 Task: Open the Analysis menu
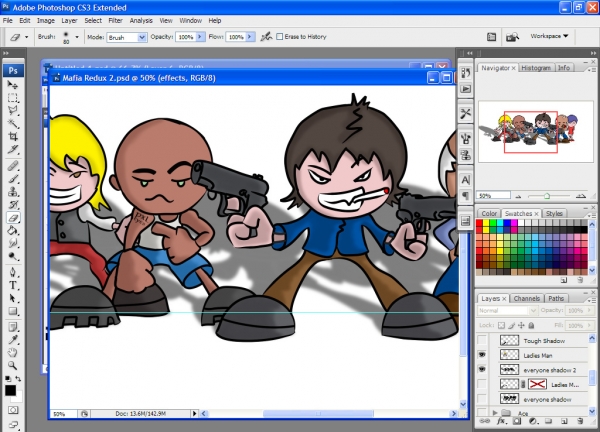coord(141,21)
